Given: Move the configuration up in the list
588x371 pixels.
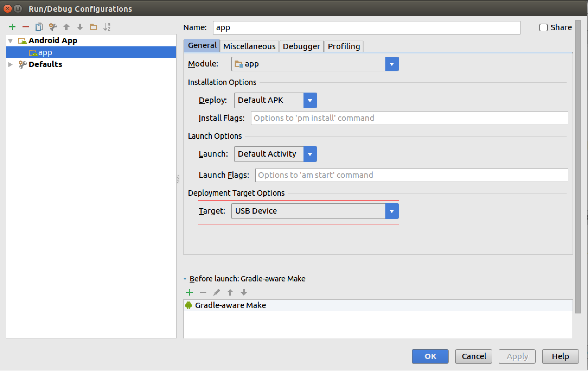Looking at the screenshot, I should pos(66,27).
